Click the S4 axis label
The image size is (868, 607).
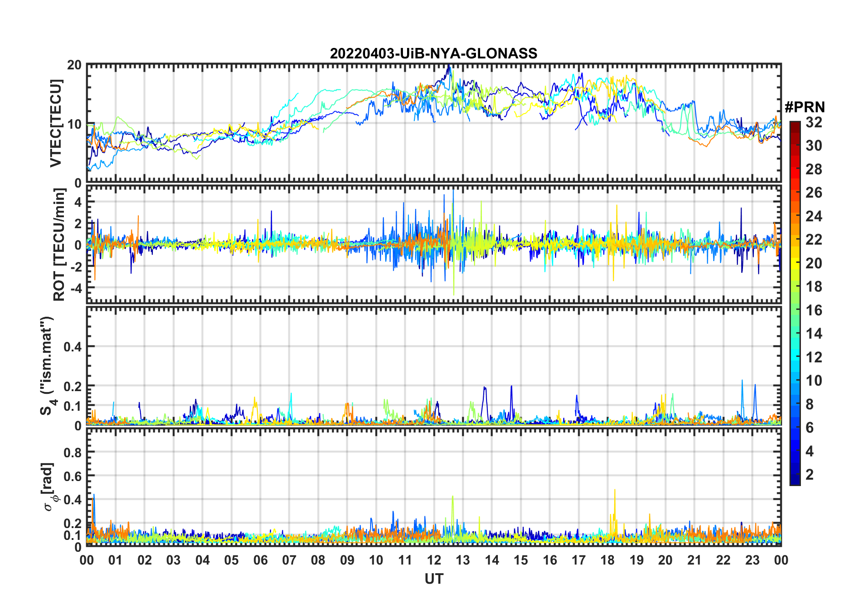[x=47, y=366]
